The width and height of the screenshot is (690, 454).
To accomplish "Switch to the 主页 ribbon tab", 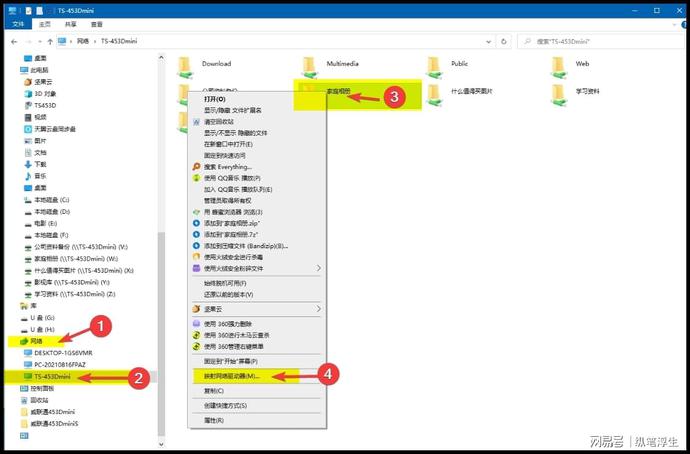I will point(45,24).
